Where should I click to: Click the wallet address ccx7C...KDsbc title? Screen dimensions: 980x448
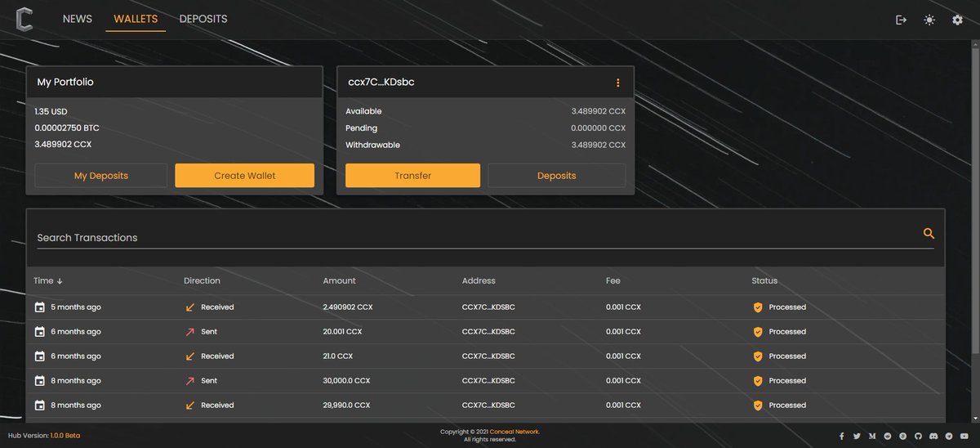[x=381, y=83]
